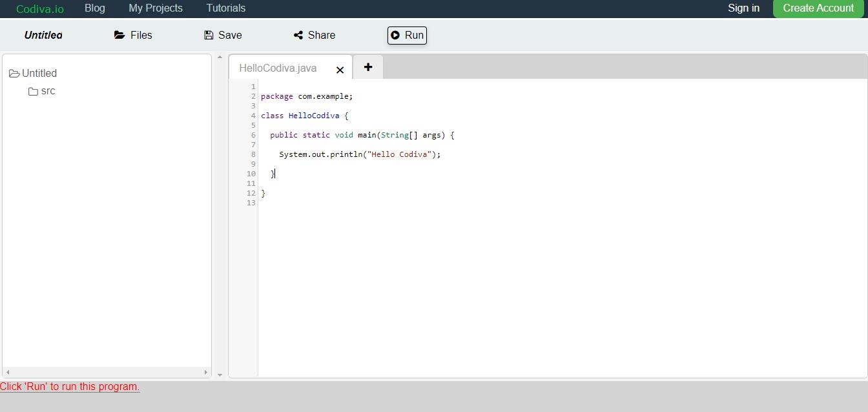The image size is (868, 412).
Task: Switch to the HelloCodiva.java tab
Action: [x=278, y=68]
